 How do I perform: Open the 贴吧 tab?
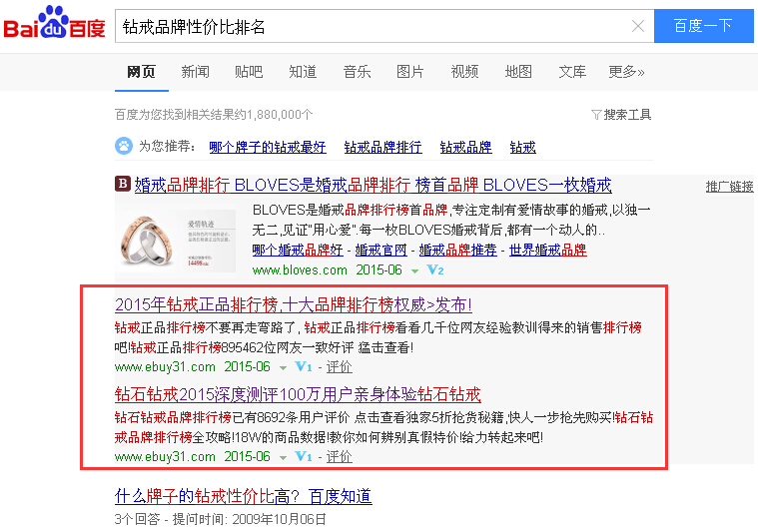pos(249,72)
